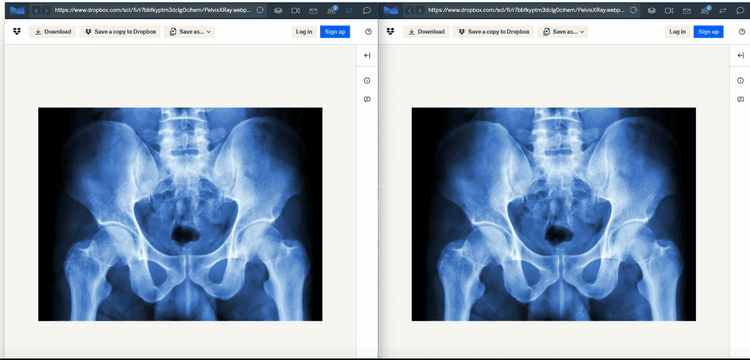Click the URL field in right window
The width and height of the screenshot is (750, 360).
pyautogui.click(x=527, y=10)
